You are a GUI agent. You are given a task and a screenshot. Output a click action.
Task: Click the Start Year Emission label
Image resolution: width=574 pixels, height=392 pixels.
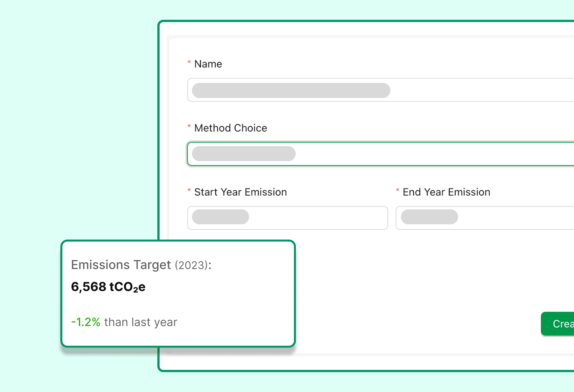pos(240,192)
